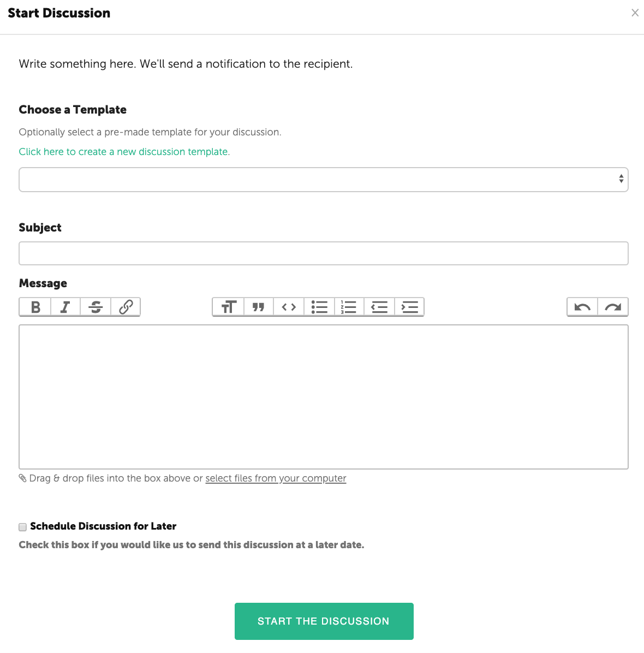This screenshot has width=644, height=653.
Task: Enable Schedule Discussion for Later checkbox
Action: click(23, 527)
